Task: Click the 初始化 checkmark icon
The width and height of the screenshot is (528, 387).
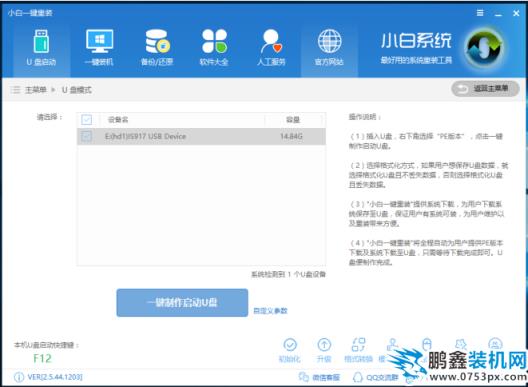Action: (290, 345)
